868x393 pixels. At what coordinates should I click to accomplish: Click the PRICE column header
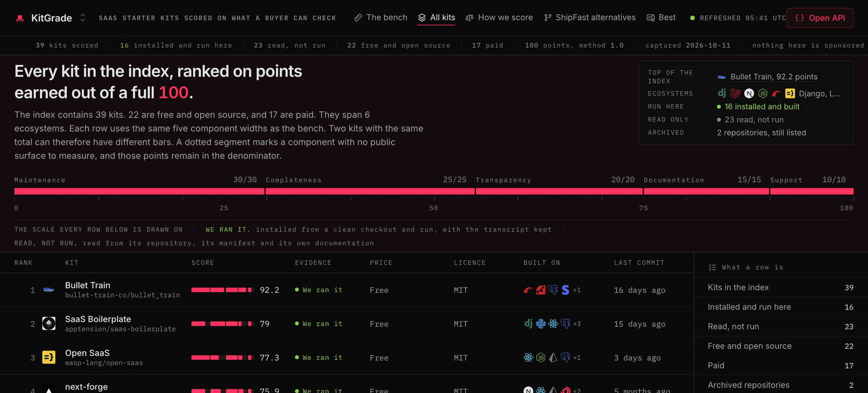[x=381, y=262]
